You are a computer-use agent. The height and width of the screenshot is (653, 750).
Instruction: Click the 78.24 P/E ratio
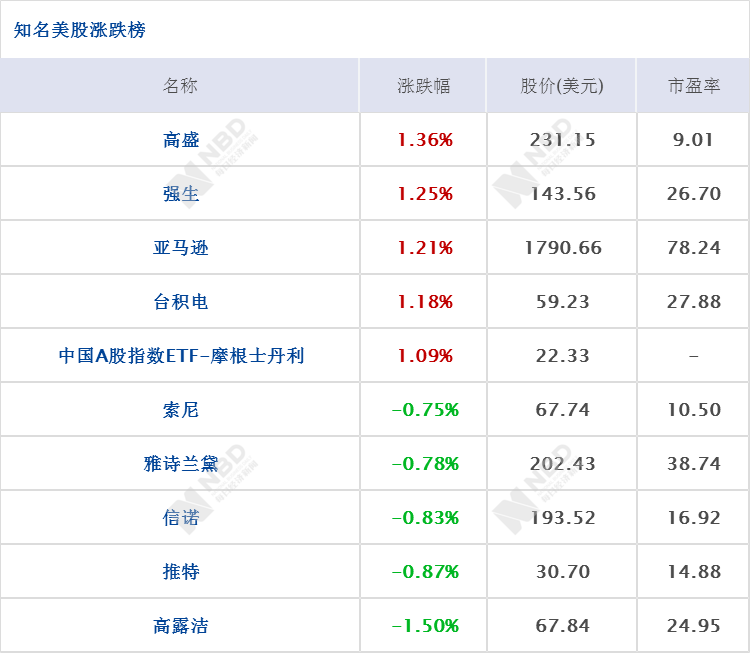click(694, 248)
